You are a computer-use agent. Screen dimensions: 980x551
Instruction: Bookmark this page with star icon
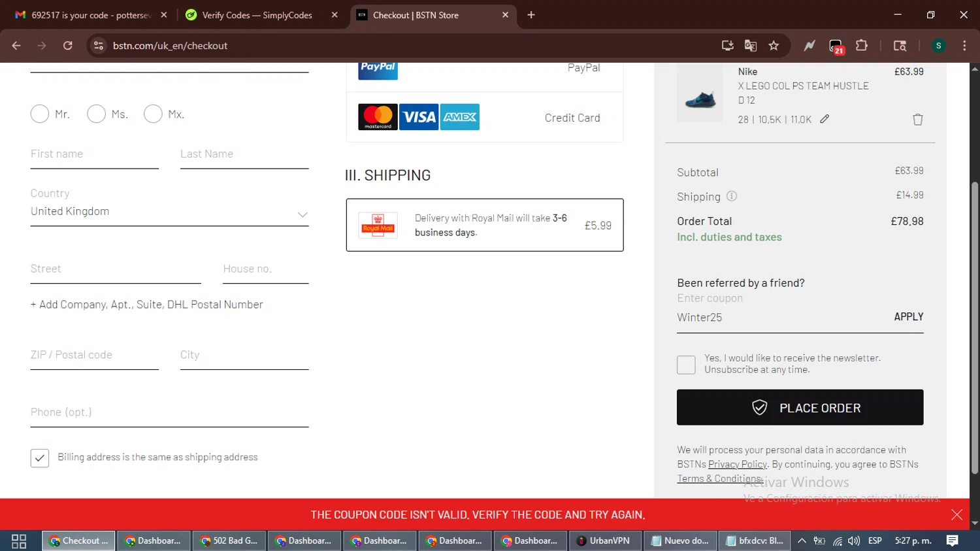point(774,46)
